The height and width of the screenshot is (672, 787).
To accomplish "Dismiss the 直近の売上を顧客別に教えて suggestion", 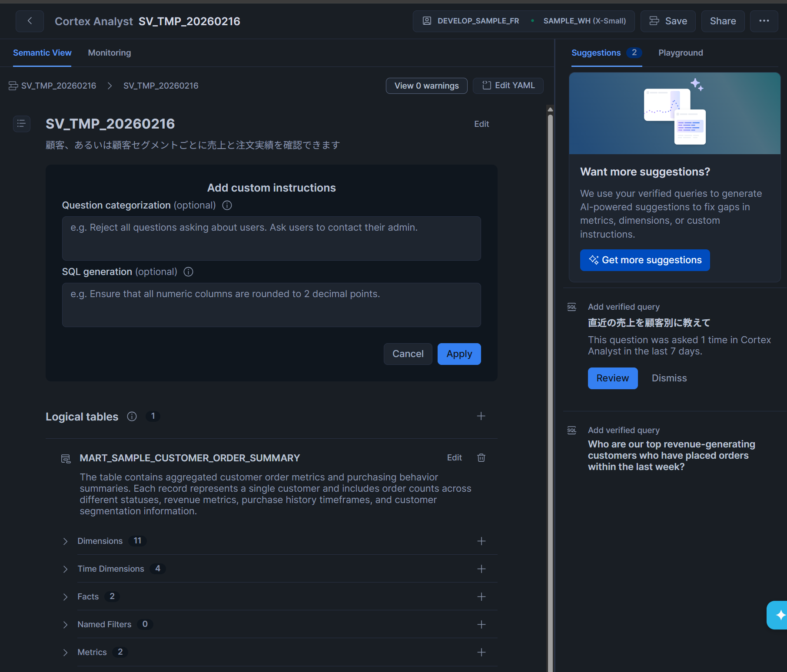I will click(x=669, y=378).
